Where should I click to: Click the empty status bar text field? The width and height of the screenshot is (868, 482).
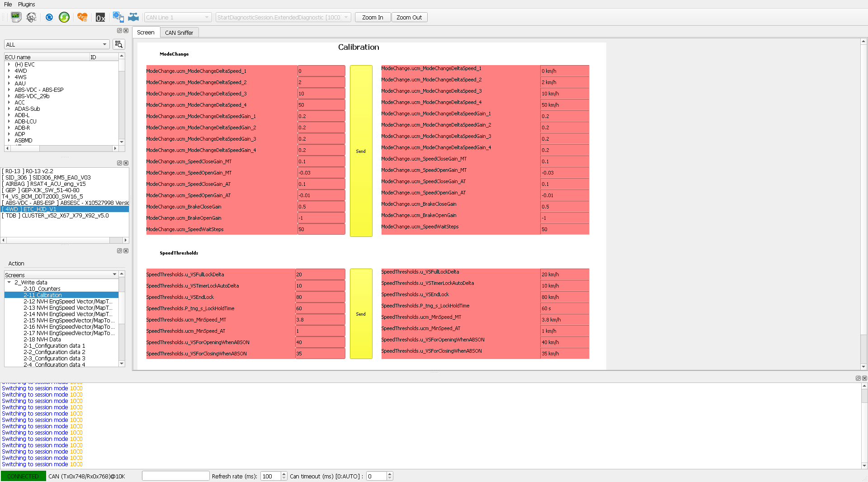pyautogui.click(x=175, y=476)
